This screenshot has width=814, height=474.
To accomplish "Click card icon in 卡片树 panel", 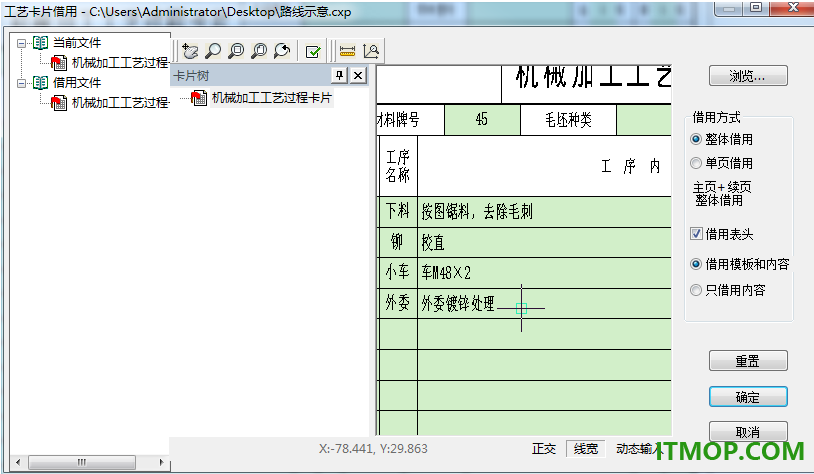I will tap(199, 98).
